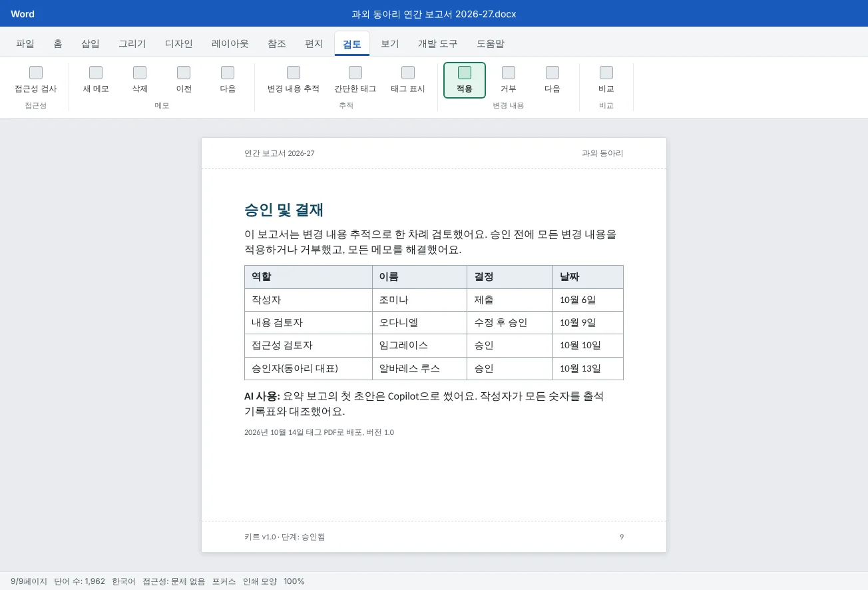The height and width of the screenshot is (590, 868).
Task: Open the 도움말 help tab
Action: (x=491, y=44)
